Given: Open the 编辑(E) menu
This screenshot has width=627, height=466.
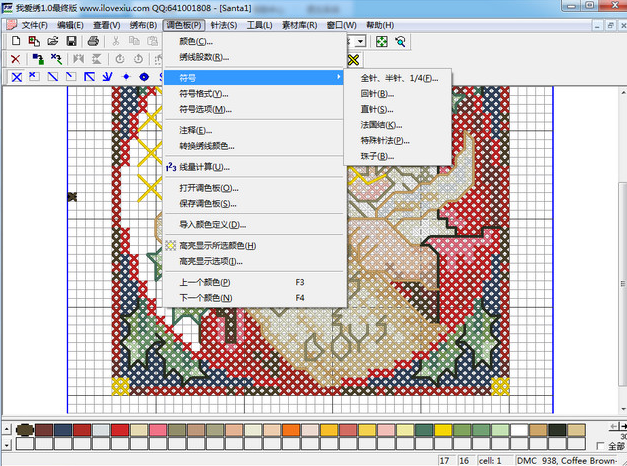Looking at the screenshot, I should [70, 25].
